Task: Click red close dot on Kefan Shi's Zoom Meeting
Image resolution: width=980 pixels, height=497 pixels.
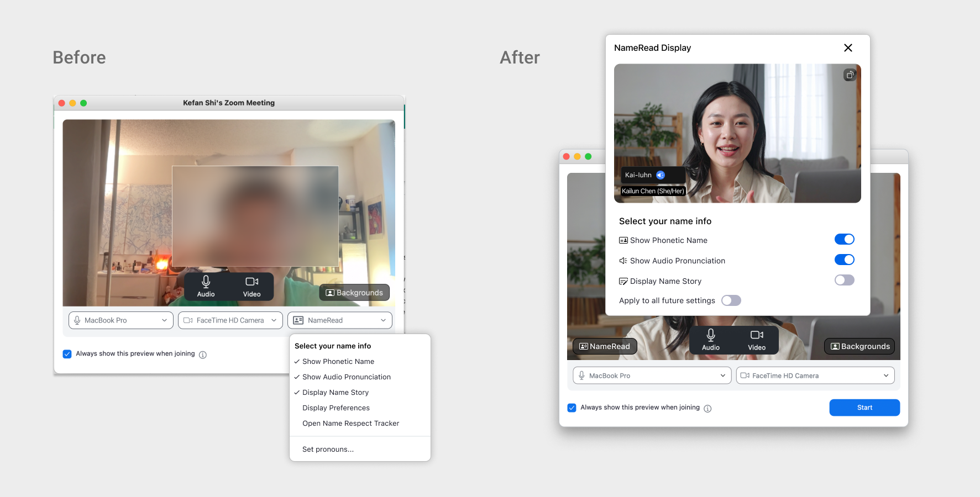Action: tap(62, 103)
